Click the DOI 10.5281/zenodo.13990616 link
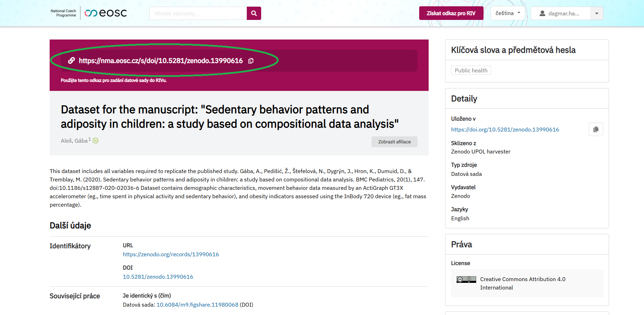The height and width of the screenshot is (315, 644). [158, 277]
